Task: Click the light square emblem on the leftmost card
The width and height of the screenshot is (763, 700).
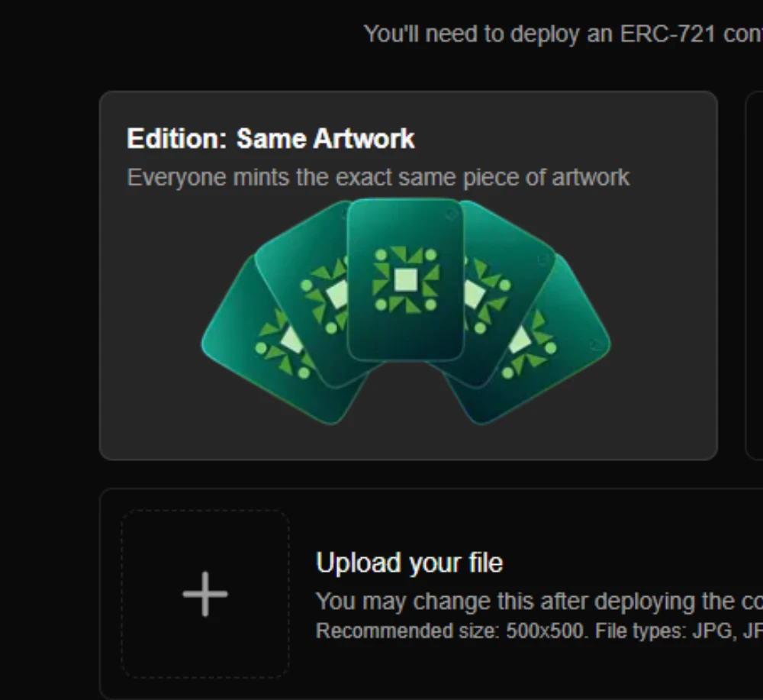Action: point(291,340)
